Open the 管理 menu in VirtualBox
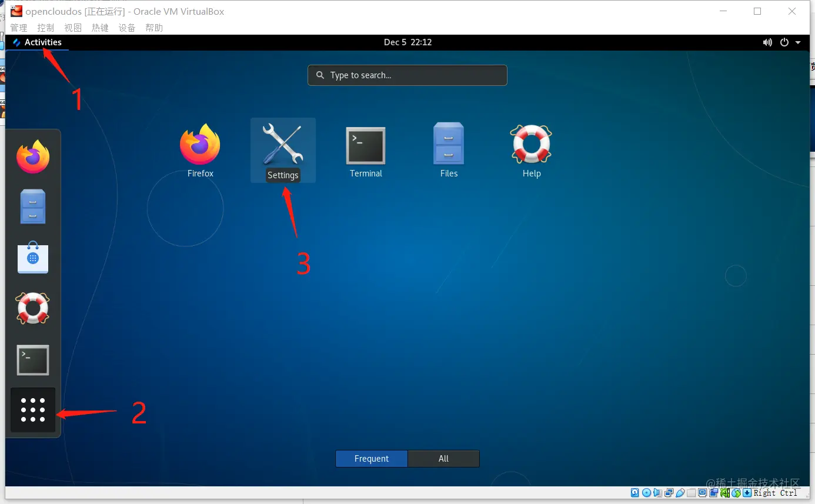Viewport: 815px width, 504px height. (19, 28)
